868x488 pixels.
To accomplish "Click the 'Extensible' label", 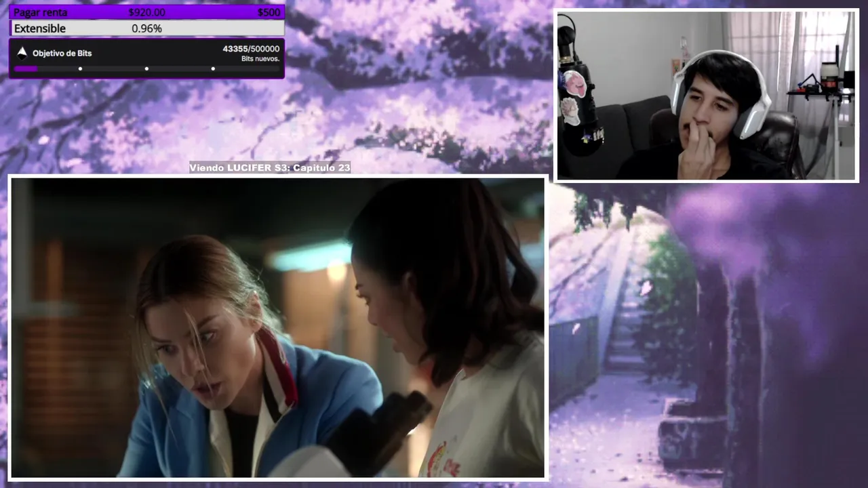I will (x=40, y=28).
